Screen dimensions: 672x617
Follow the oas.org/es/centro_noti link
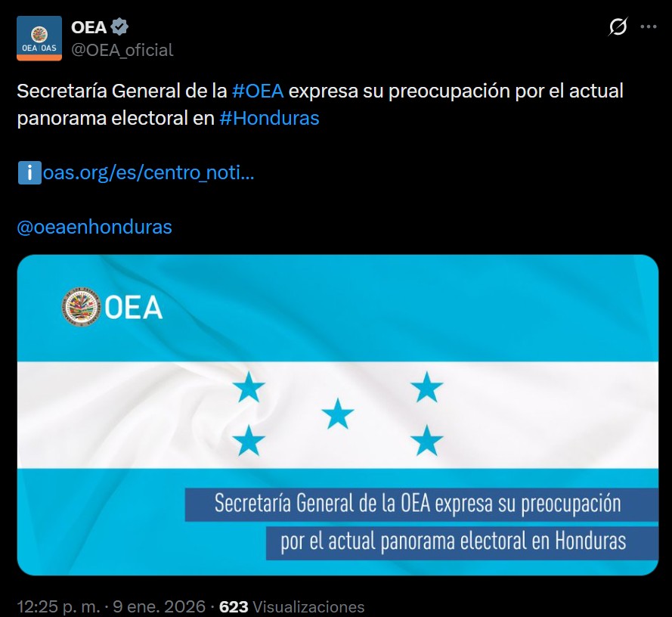(148, 173)
